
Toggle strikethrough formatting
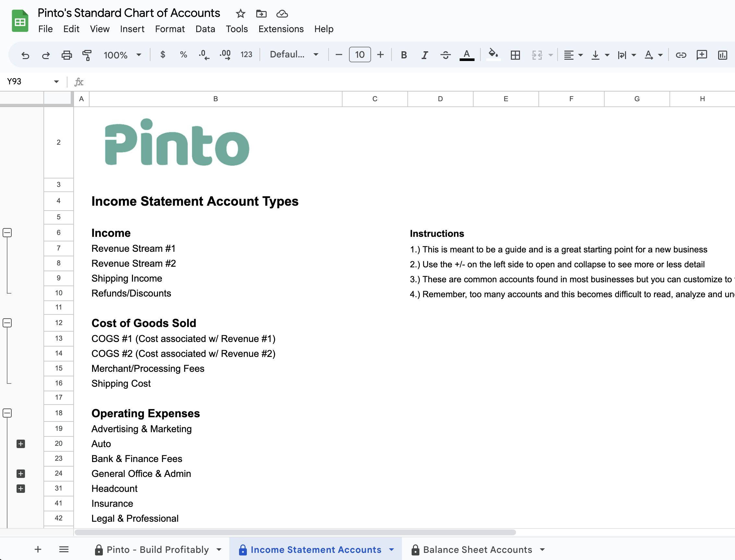[x=445, y=55]
